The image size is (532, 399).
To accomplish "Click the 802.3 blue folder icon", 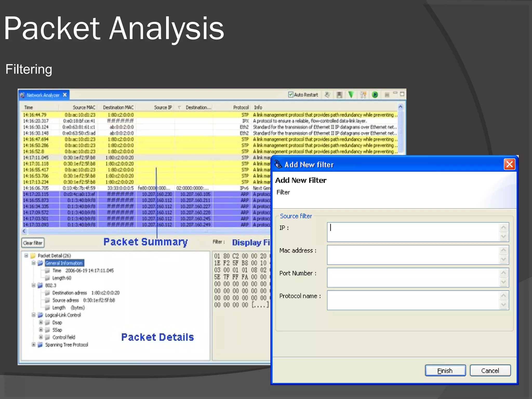I will tap(40, 285).
